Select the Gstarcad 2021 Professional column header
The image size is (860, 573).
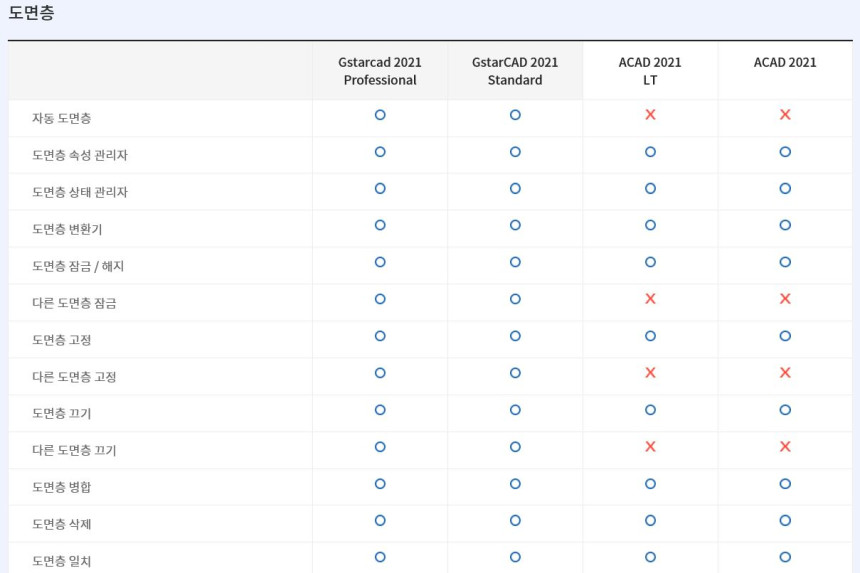[x=380, y=71]
